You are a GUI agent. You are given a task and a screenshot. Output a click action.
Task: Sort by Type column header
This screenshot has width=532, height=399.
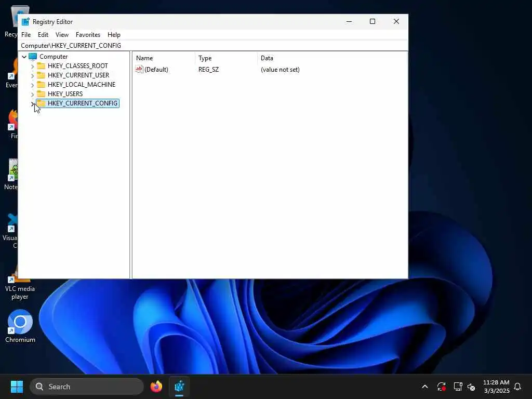[227, 58]
